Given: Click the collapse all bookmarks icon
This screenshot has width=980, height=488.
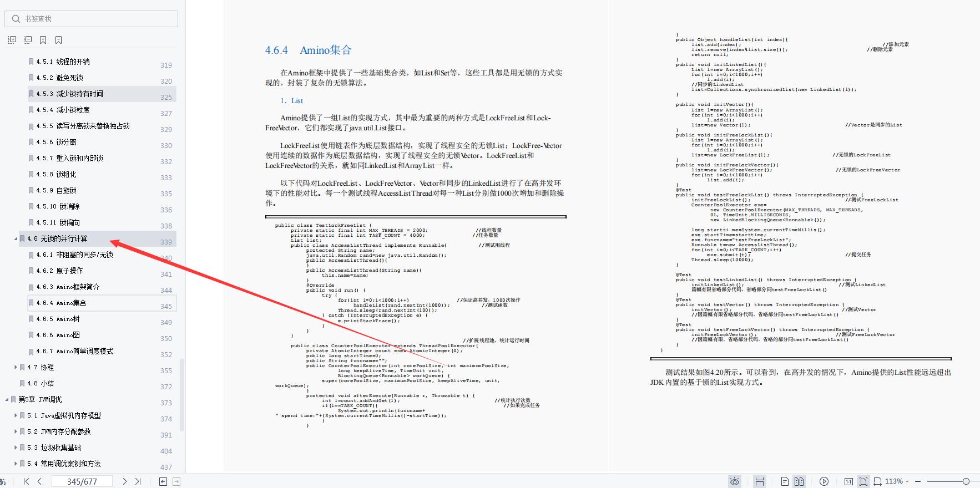Looking at the screenshot, I should point(28,40).
